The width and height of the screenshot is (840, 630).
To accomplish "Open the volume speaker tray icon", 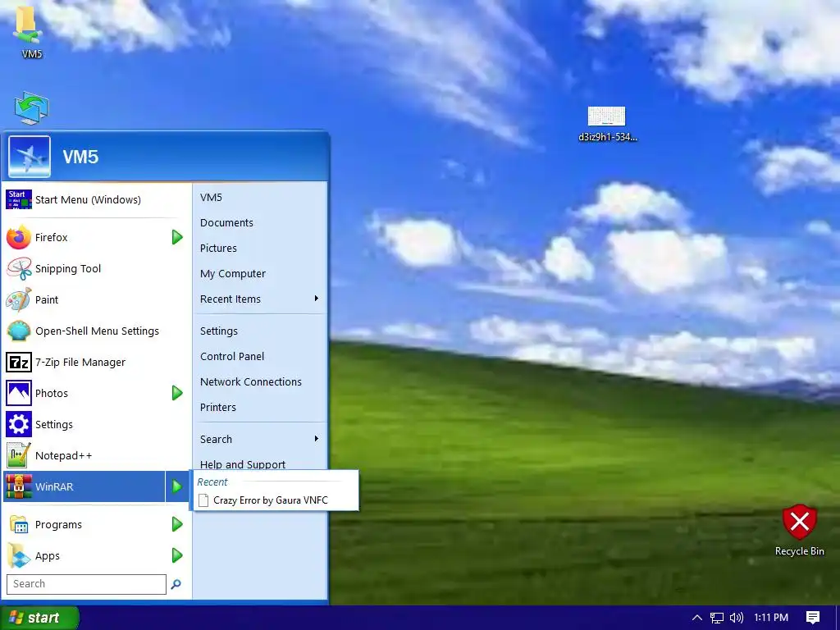I will coord(737,618).
